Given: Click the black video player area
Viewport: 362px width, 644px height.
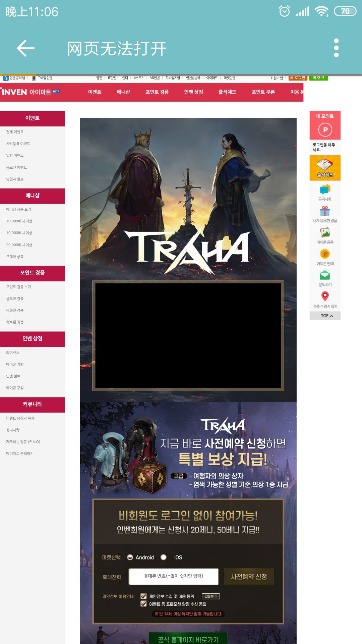Looking at the screenshot, I should [188, 335].
